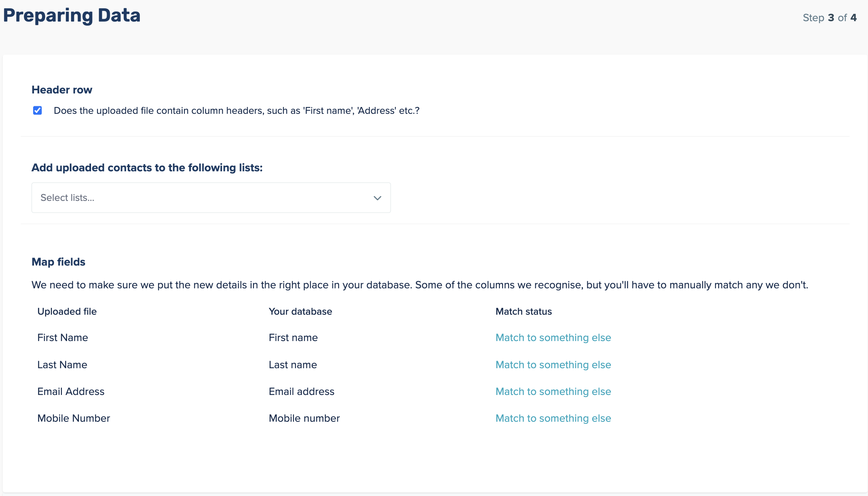Uncheck the column headers checkbox
The height and width of the screenshot is (496, 868).
(x=38, y=111)
